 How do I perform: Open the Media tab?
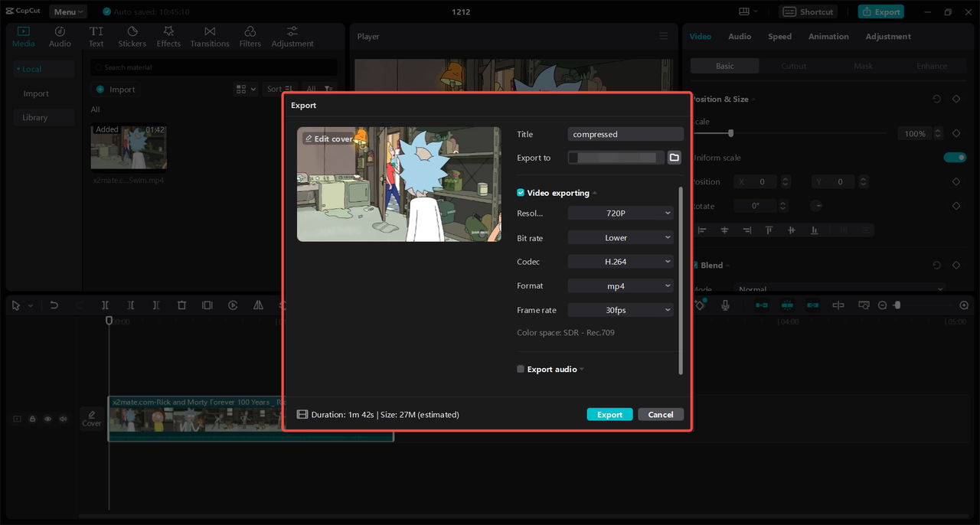coord(23,37)
